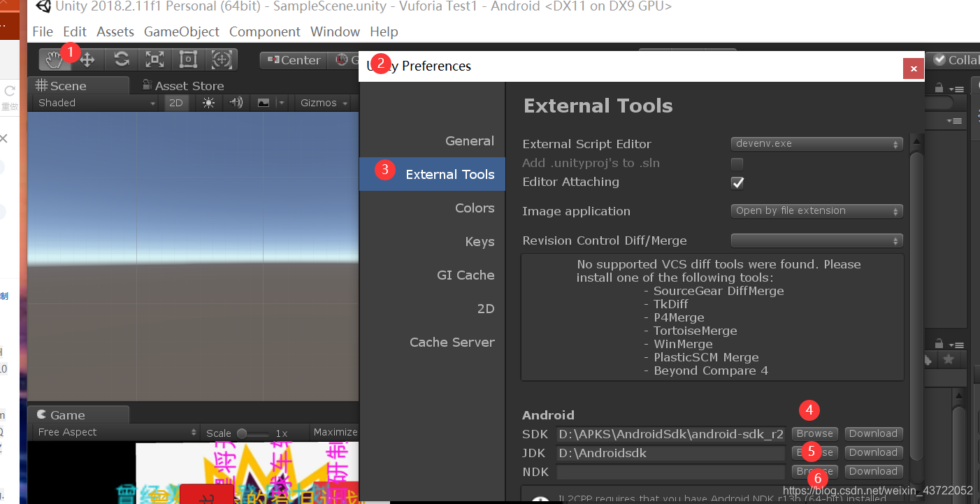This screenshot has width=980, height=504.
Task: Toggle scene effects image icon
Action: [x=263, y=103]
